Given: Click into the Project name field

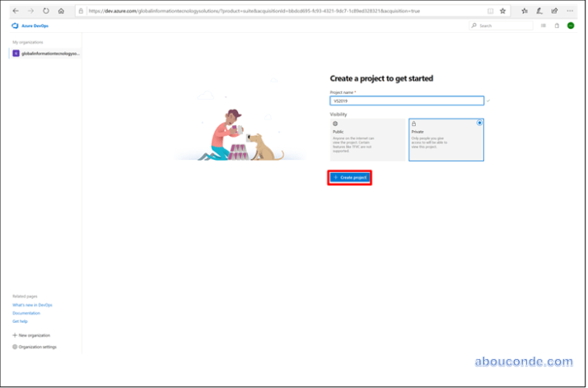Looking at the screenshot, I should [x=406, y=101].
